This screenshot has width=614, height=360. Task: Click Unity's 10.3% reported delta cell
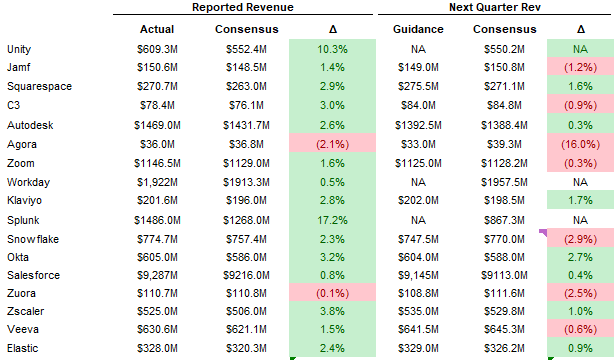point(332,49)
